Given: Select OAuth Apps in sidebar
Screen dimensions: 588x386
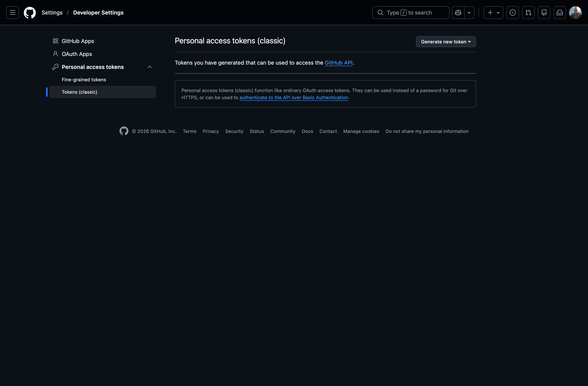Looking at the screenshot, I should (103, 54).
